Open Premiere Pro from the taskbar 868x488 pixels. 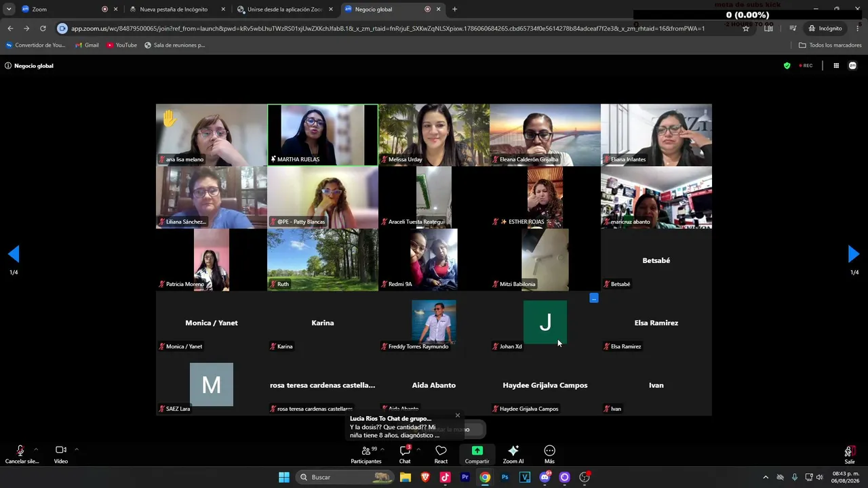[465, 477]
